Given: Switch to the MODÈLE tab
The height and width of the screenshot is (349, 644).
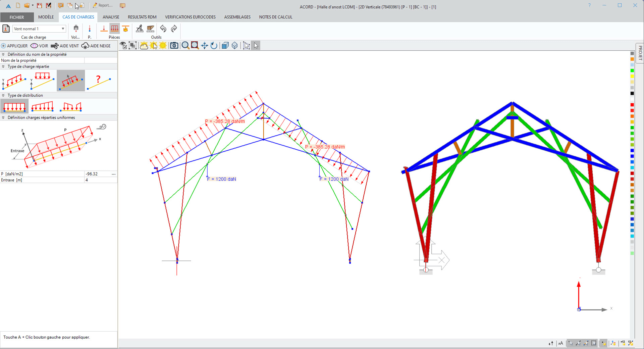Looking at the screenshot, I should (x=46, y=17).
